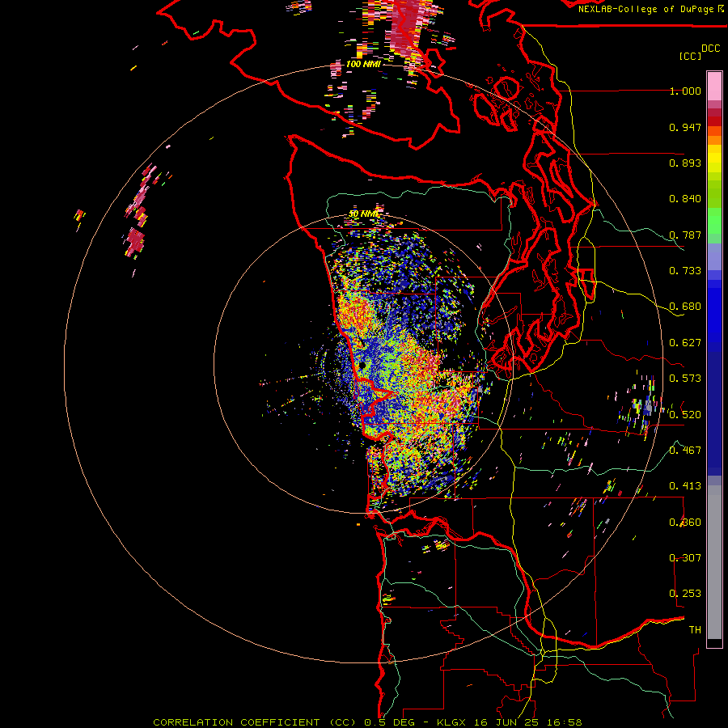Viewport: 728px width, 728px height.
Task: Click the 0.573 scale value
Action: coord(685,379)
